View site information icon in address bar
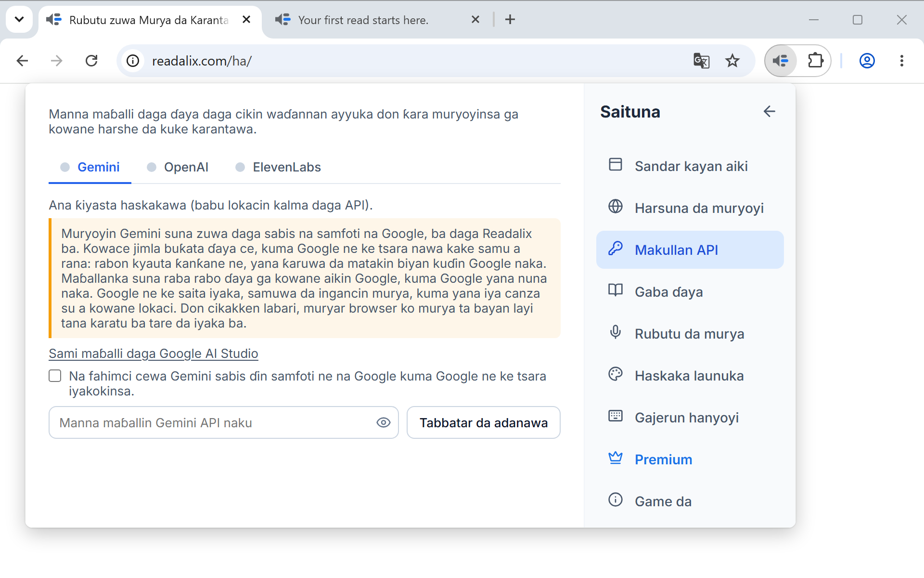Screen dimensions: 924x578 (x=133, y=61)
